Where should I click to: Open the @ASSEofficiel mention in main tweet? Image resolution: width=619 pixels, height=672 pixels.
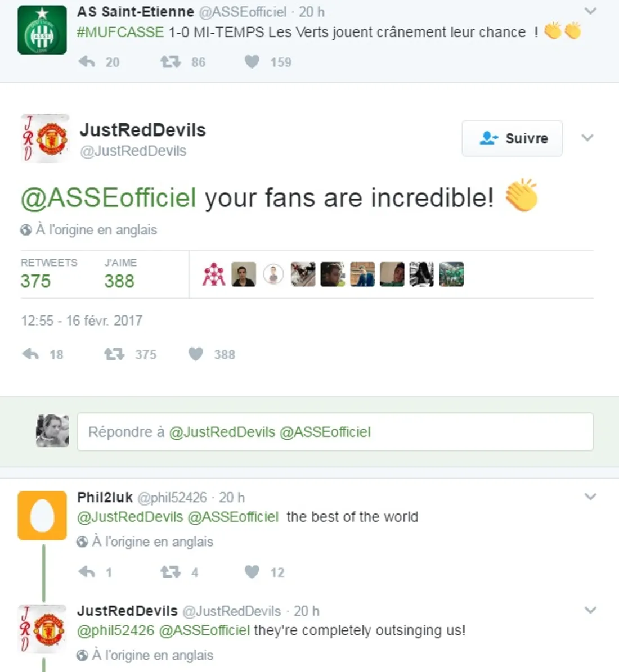[x=109, y=198]
